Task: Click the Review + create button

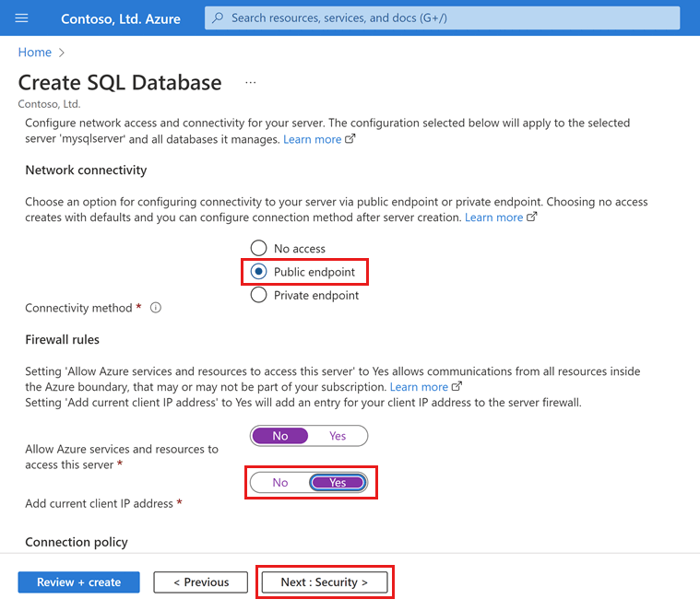Action: tap(78, 582)
